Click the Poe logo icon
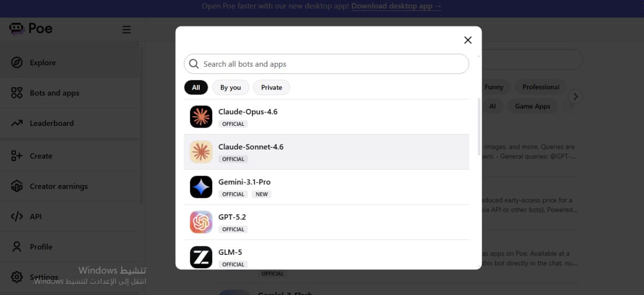The width and height of the screenshot is (644, 295). [x=17, y=29]
